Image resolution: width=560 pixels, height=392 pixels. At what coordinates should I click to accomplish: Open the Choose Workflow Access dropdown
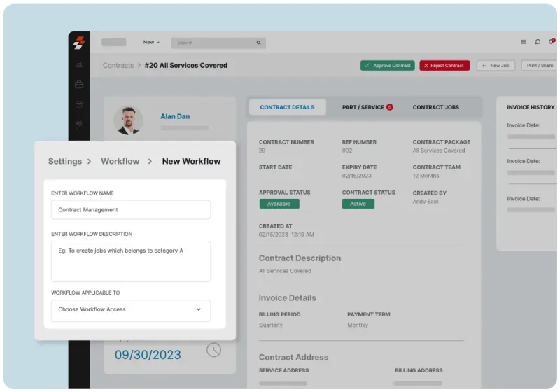tap(131, 309)
